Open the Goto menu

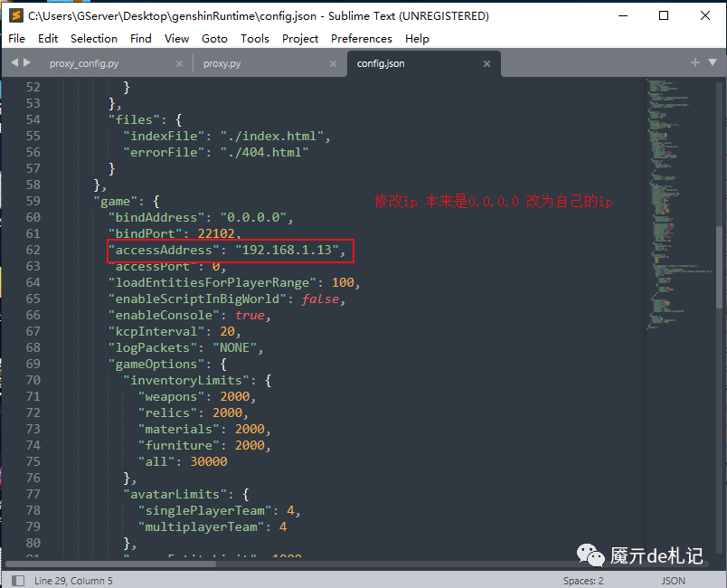(214, 39)
